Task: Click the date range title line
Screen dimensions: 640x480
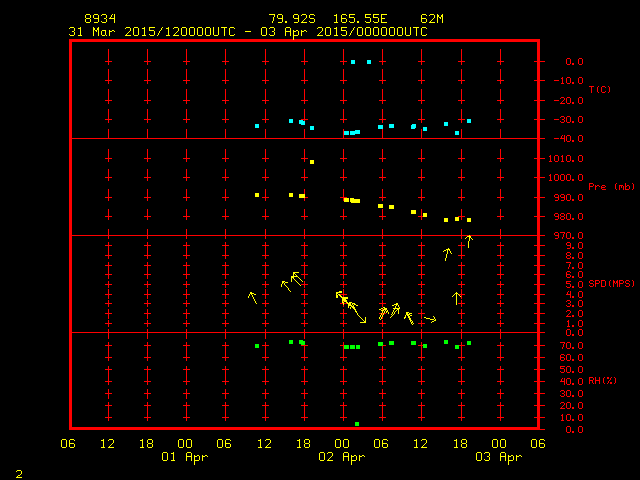Action: coord(247,31)
